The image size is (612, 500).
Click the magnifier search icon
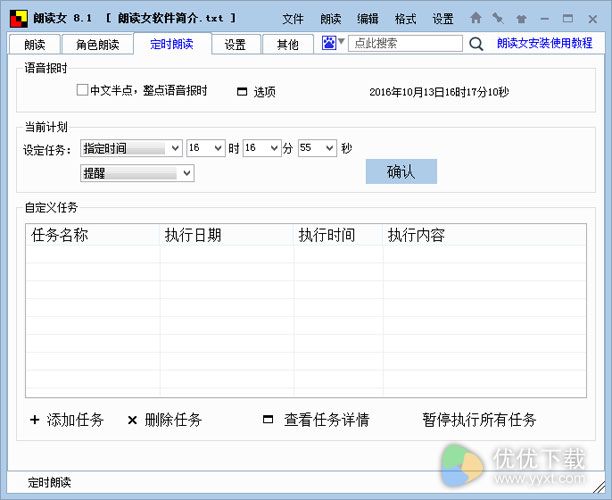click(x=476, y=44)
